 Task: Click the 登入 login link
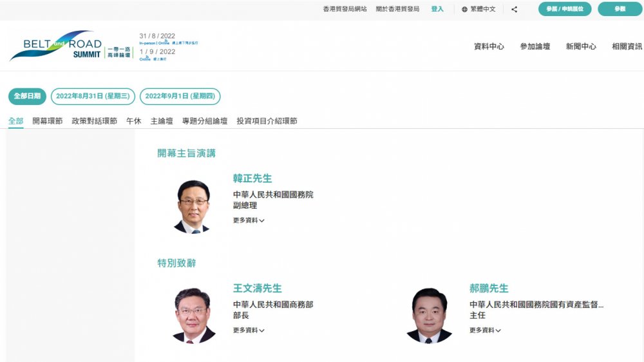tap(437, 9)
